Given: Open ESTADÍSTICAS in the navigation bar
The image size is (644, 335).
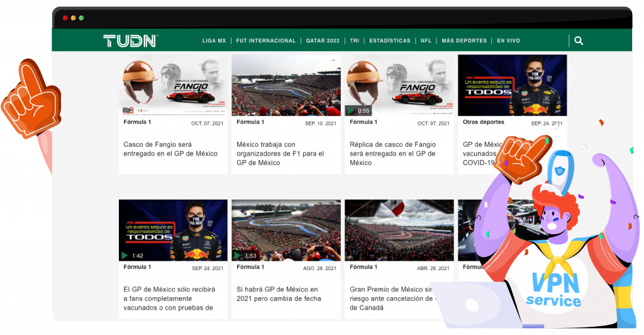Looking at the screenshot, I should point(390,41).
